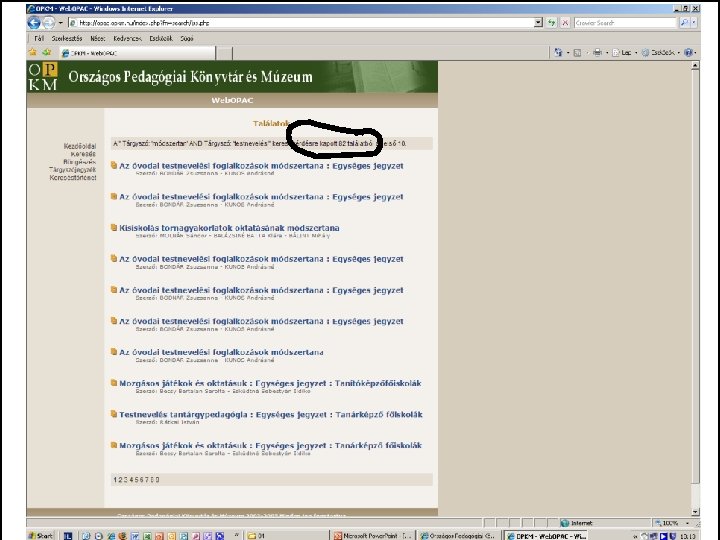Refresh the page with the green arrows

pyautogui.click(x=551, y=22)
